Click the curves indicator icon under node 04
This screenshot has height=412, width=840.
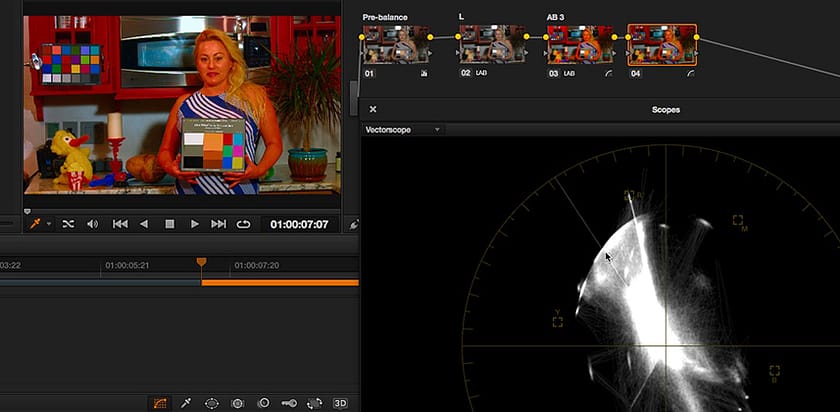point(691,73)
